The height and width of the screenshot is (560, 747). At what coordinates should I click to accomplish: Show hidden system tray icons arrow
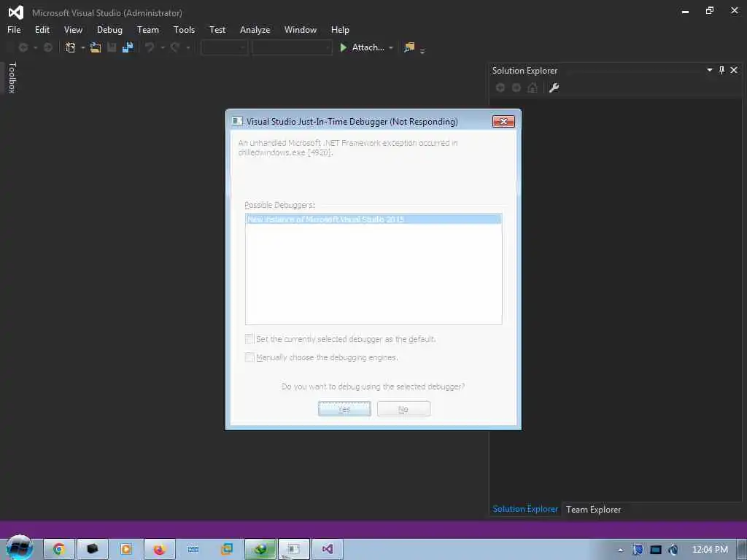(620, 550)
